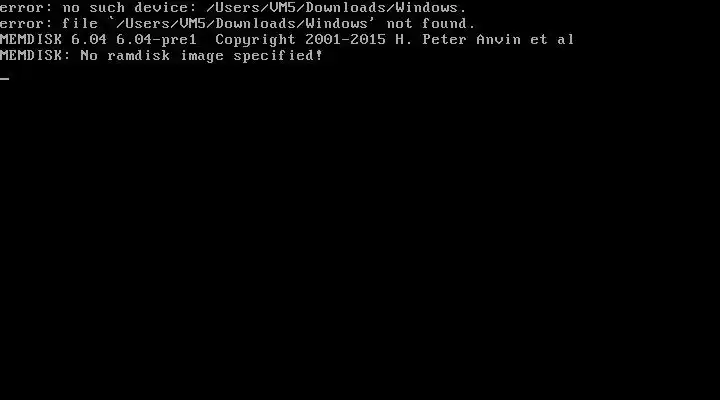Click the device path on the first line

[336, 8]
